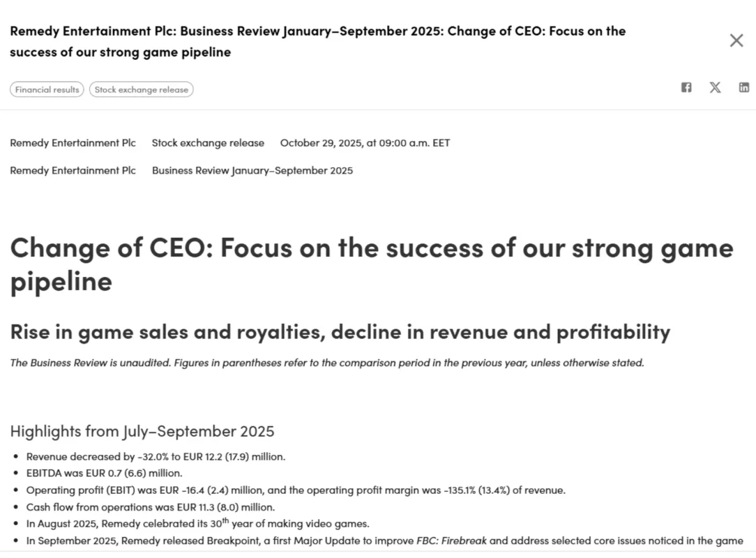
Task: Click the 'Rise in game sales and royalties' subheading
Action: pos(340,331)
